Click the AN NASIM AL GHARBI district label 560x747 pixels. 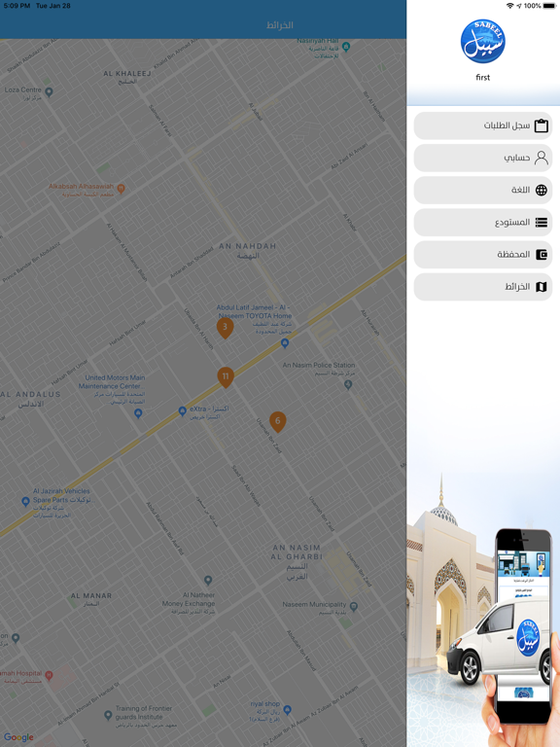297,561
